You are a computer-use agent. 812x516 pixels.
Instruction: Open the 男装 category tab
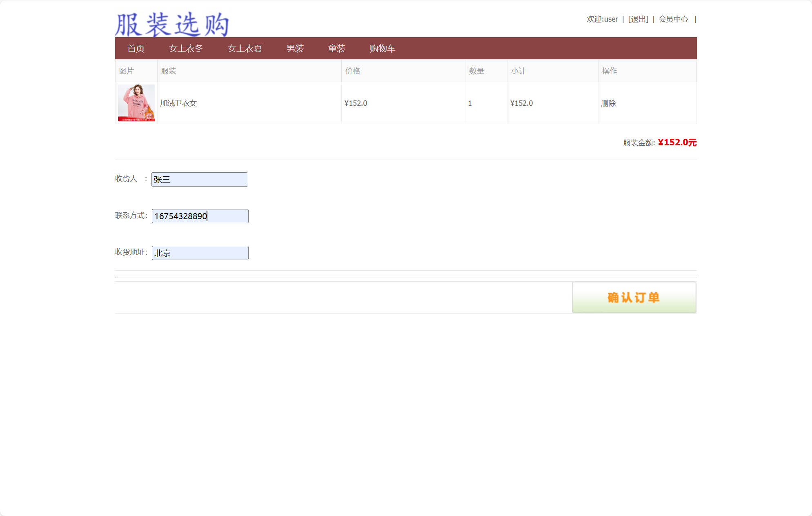pyautogui.click(x=295, y=49)
